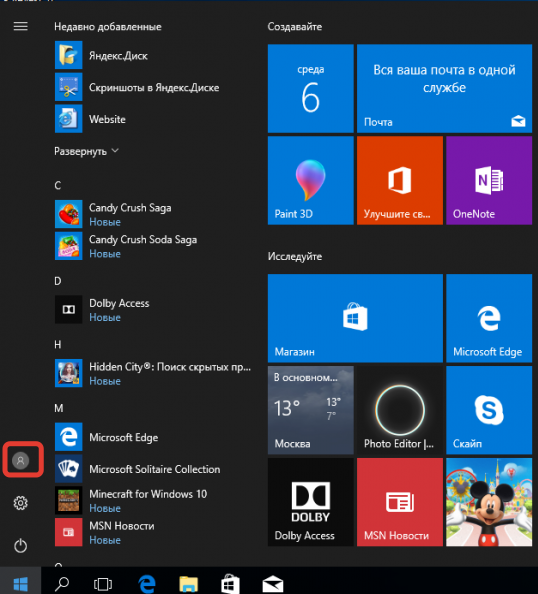Open Settings gear in Start sidebar
The image size is (538, 594).
[20, 503]
